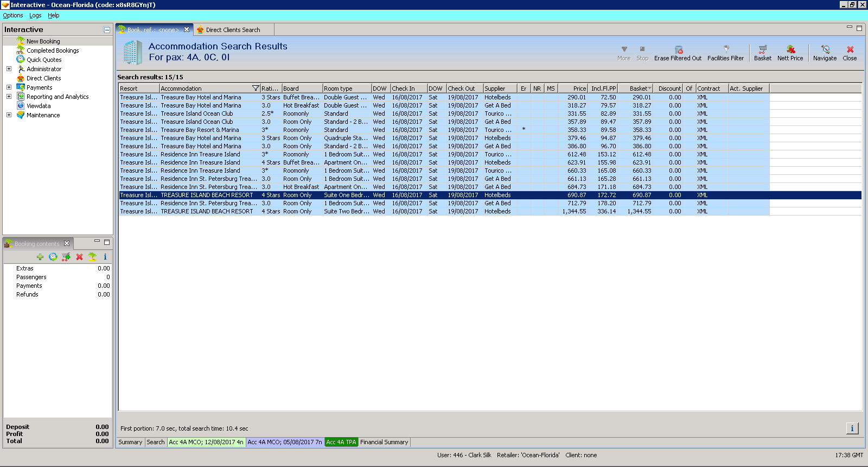This screenshot has height=467, width=868.
Task: Select the Quadruple Standard room type cell
Action: pos(347,138)
